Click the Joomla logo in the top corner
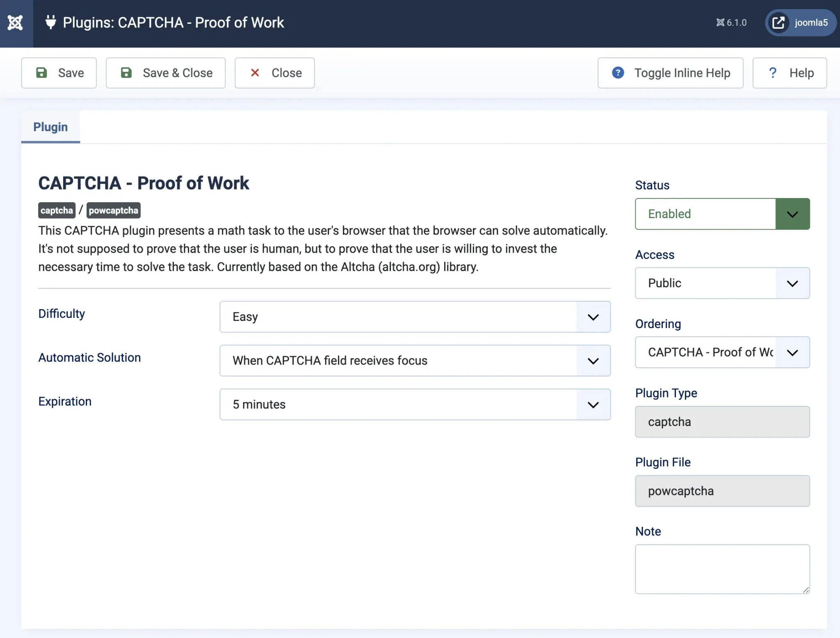The image size is (840, 638). (x=16, y=23)
